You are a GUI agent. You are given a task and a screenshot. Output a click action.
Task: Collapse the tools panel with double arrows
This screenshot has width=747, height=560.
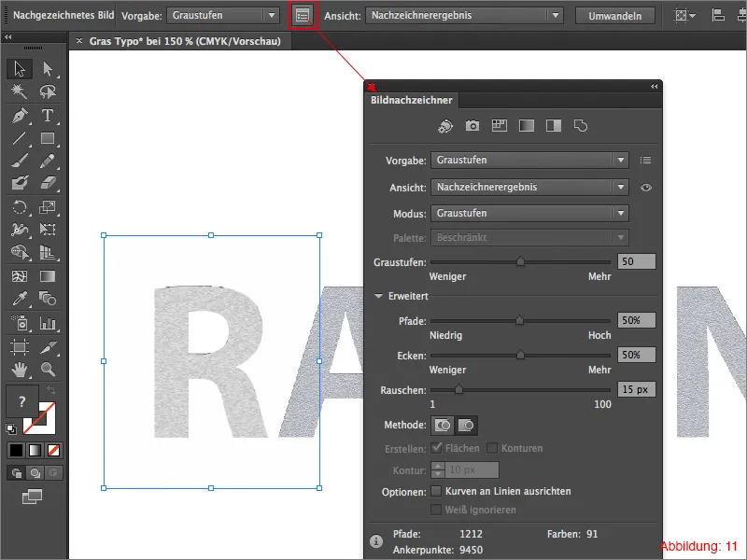pos(8,37)
